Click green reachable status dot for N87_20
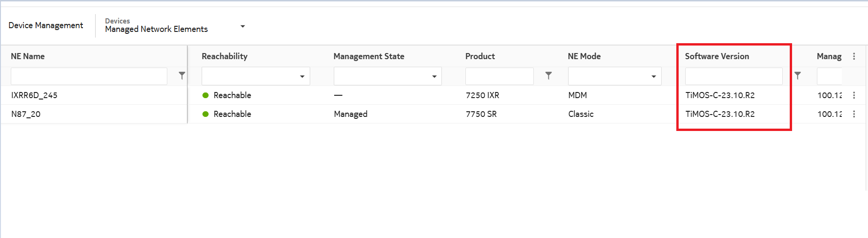The width and height of the screenshot is (868, 238). 205,114
